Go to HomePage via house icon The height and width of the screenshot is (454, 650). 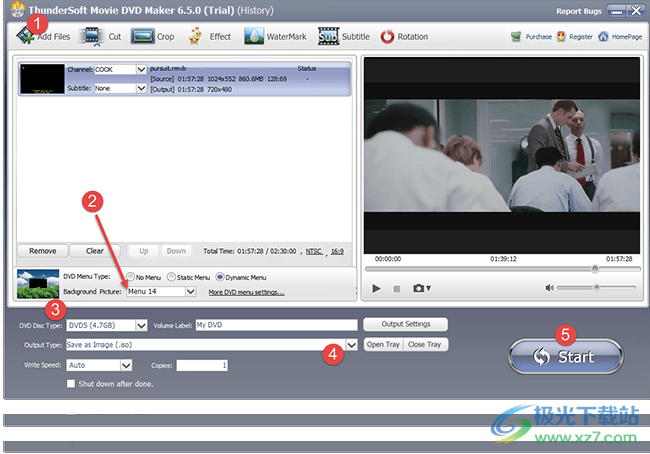pyautogui.click(x=603, y=37)
